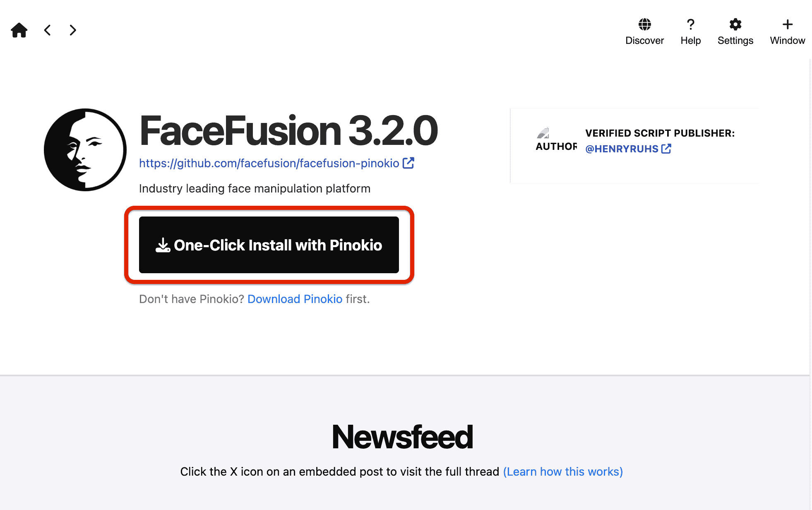Navigate back with the left arrow
The image size is (812, 510).
click(x=48, y=30)
